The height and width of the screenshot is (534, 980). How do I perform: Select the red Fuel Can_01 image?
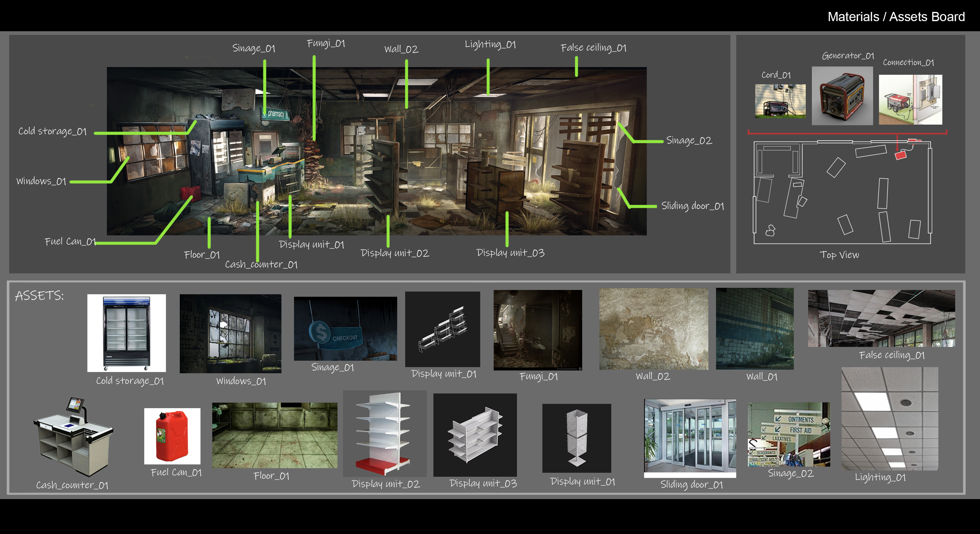tap(172, 436)
